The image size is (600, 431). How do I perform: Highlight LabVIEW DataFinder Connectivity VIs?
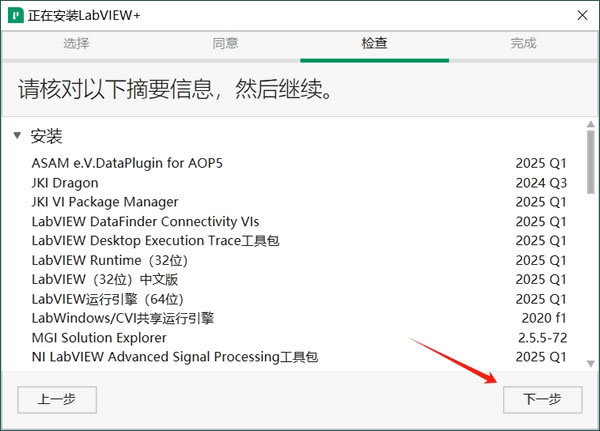click(x=146, y=221)
